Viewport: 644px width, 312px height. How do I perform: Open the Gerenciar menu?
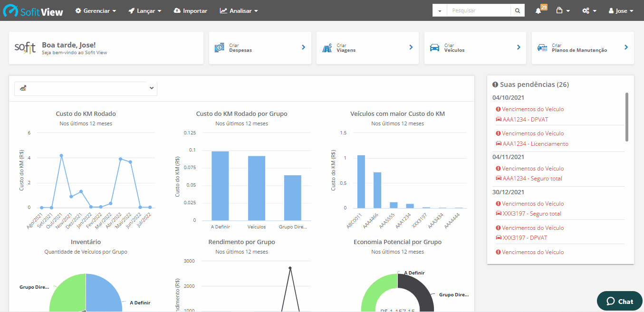coord(96,10)
